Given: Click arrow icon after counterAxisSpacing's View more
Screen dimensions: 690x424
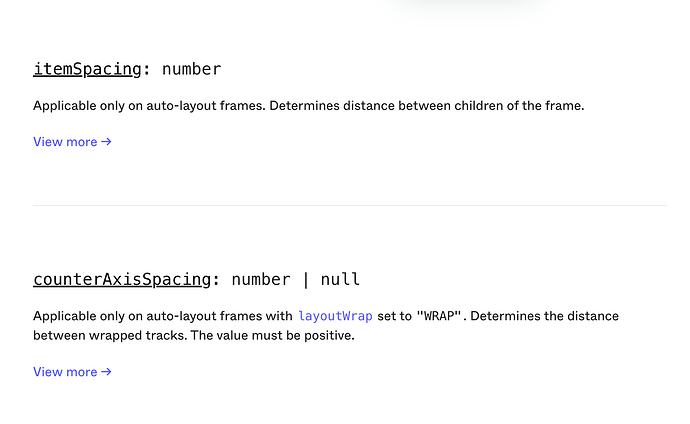Looking at the screenshot, I should click(x=107, y=372).
